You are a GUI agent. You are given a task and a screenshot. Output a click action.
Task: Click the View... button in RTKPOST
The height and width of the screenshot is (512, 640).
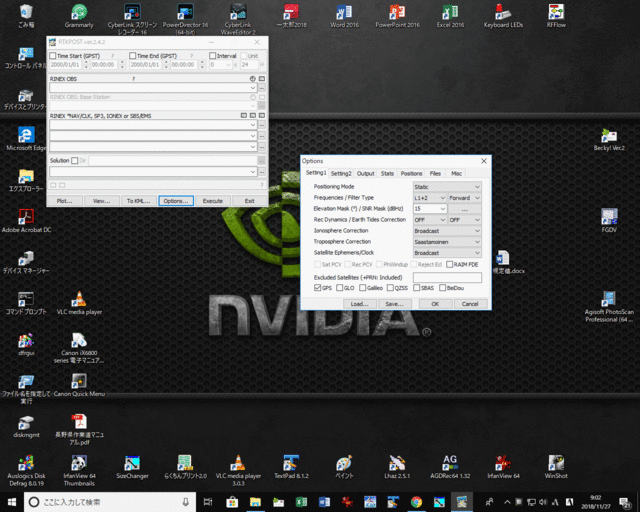pos(102,201)
